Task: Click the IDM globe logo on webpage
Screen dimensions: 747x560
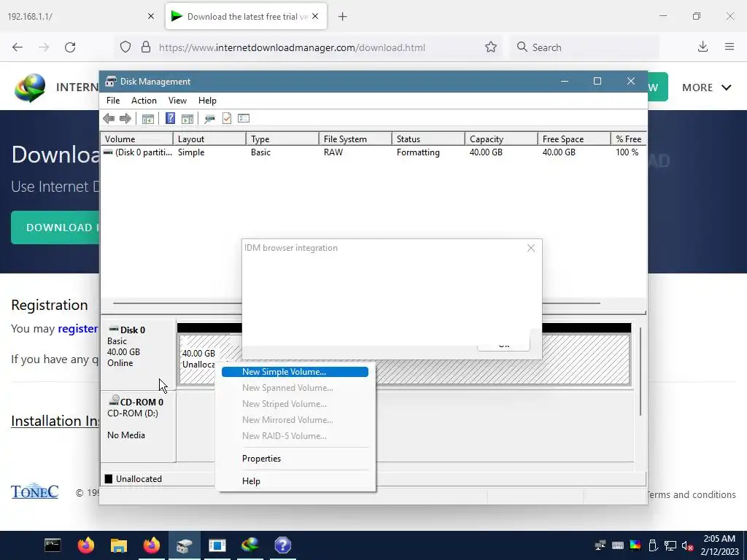Action: coord(29,87)
